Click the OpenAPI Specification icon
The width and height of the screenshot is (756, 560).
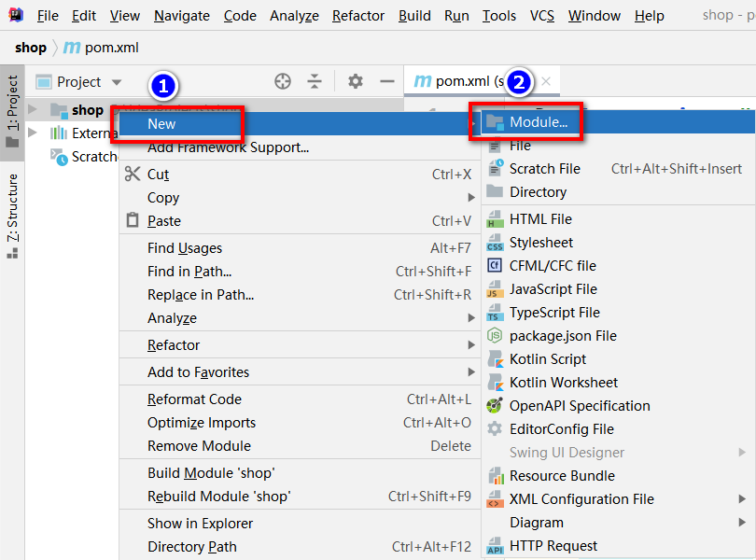pos(495,406)
